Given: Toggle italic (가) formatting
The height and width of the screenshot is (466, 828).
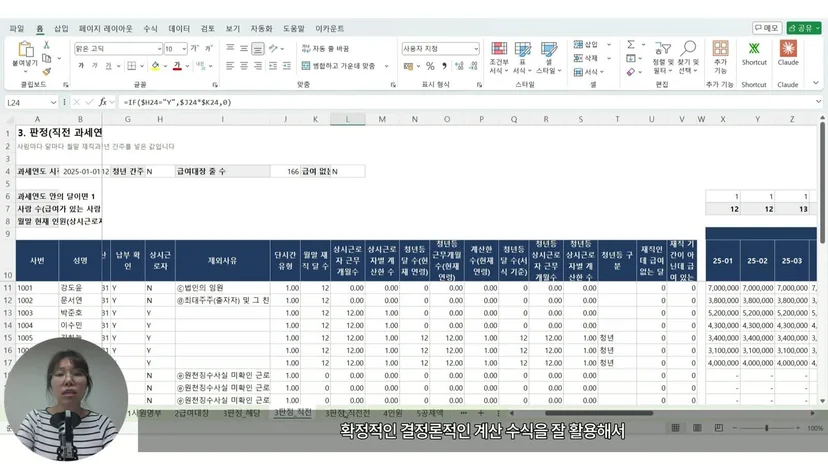Looking at the screenshot, I should coord(95,66).
